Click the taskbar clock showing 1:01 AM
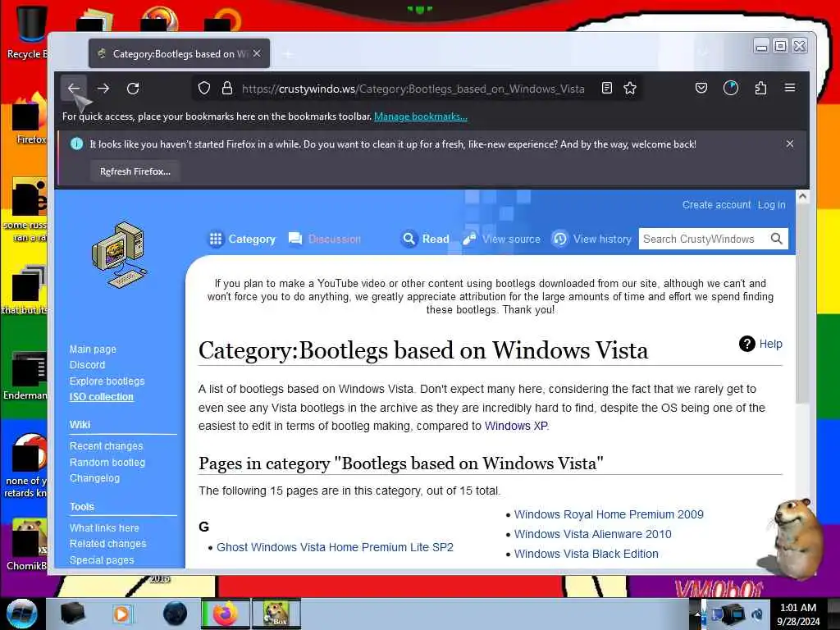Viewport: 840px width, 630px height. tap(798, 614)
